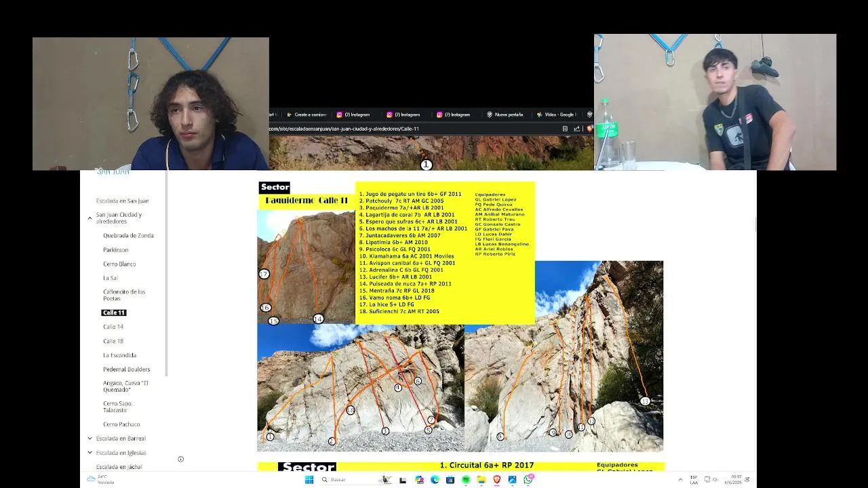Viewport: 868px width, 488px height.
Task: Click route text '2. Patchouly 7c RT AM GC 2005'
Action: [401, 201]
